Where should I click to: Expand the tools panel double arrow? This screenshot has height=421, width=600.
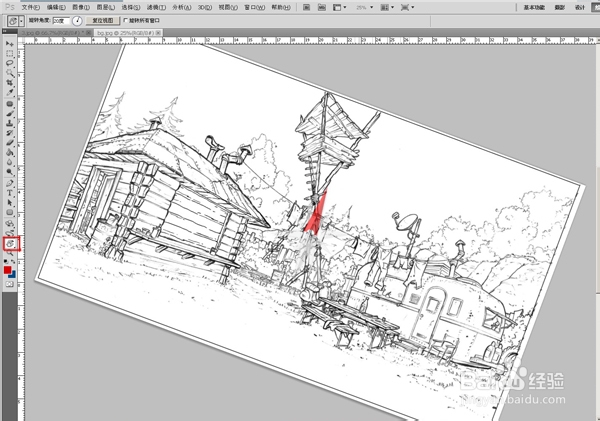coord(5,31)
